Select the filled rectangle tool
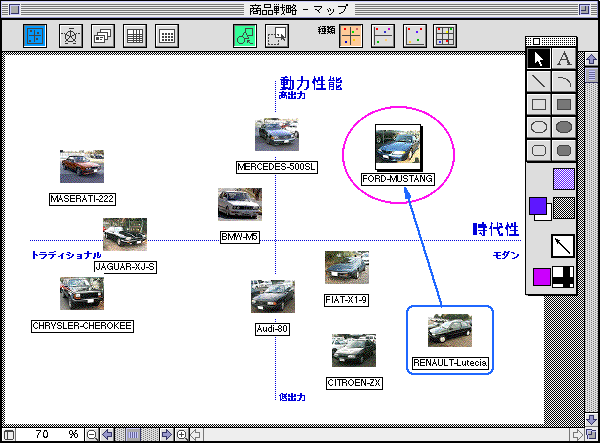Viewport: 600px width, 443px height. [x=564, y=104]
